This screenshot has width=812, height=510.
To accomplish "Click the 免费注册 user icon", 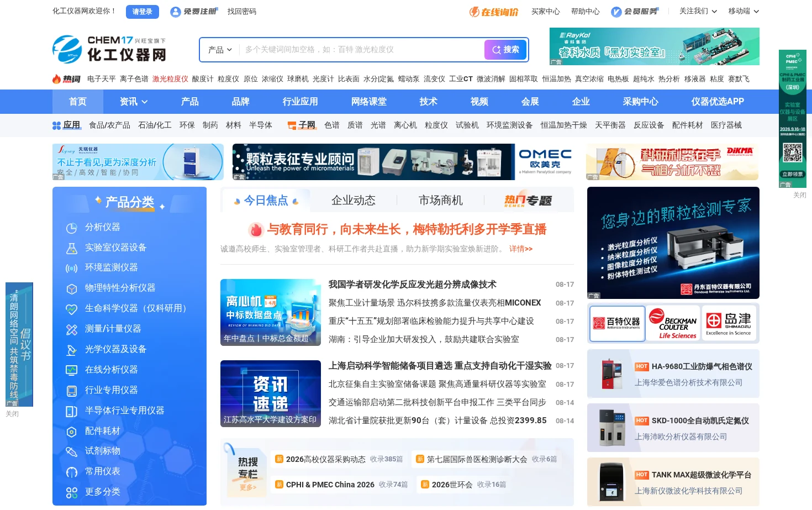I will (176, 12).
